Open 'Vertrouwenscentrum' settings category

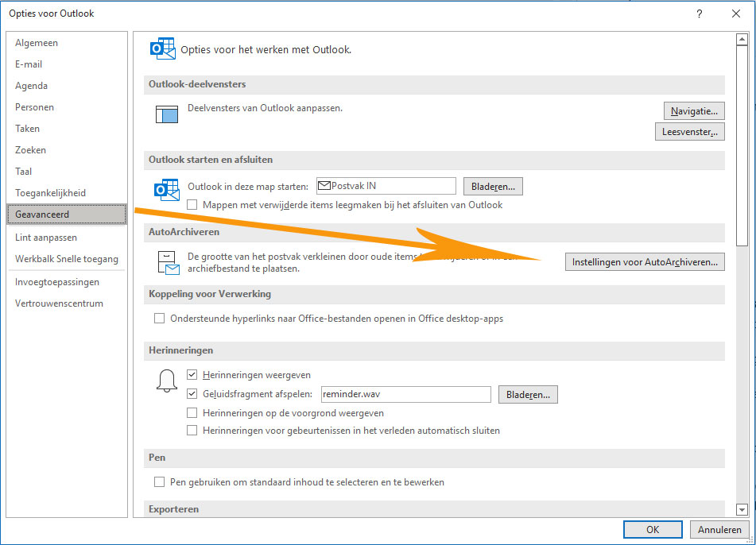click(59, 303)
